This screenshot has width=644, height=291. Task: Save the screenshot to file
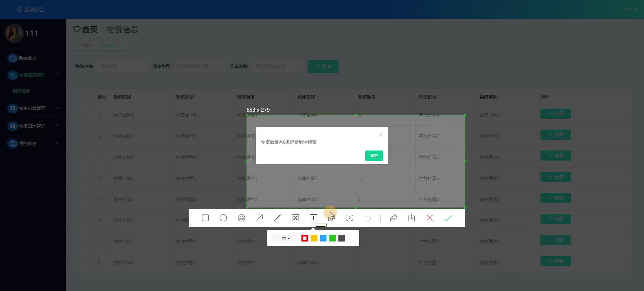412,218
